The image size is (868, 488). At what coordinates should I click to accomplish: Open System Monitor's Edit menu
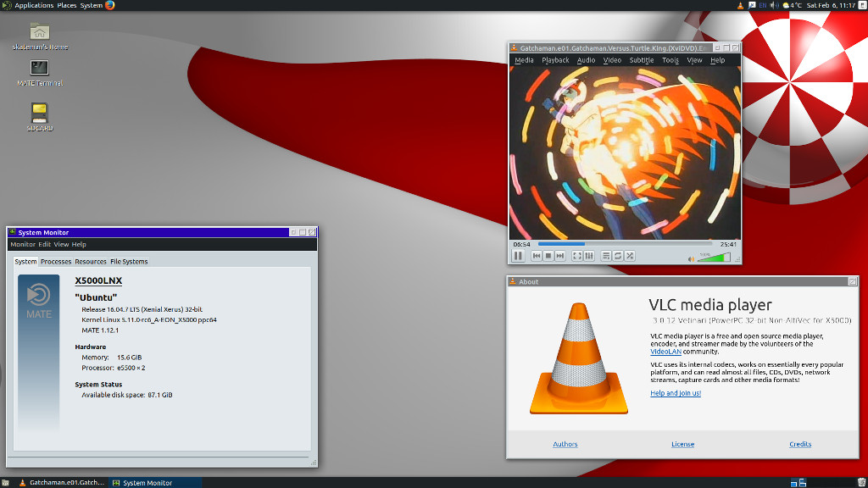(x=44, y=244)
